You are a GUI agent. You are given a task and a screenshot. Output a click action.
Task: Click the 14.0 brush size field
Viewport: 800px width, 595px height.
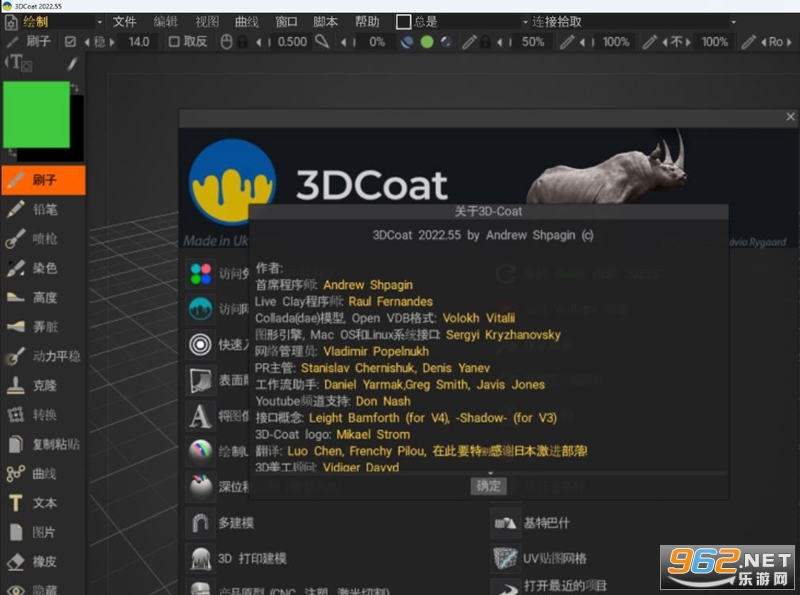(138, 42)
